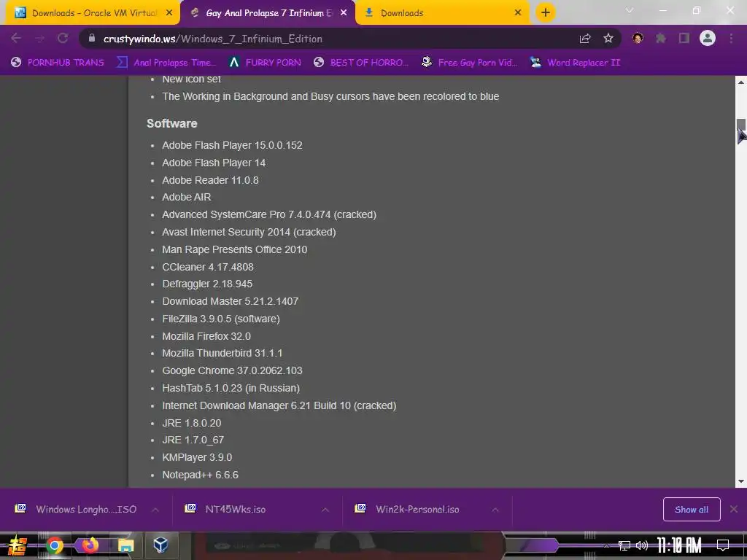Click the JRE 1.8.0.20 entry
The image size is (747, 560).
pyautogui.click(x=192, y=423)
